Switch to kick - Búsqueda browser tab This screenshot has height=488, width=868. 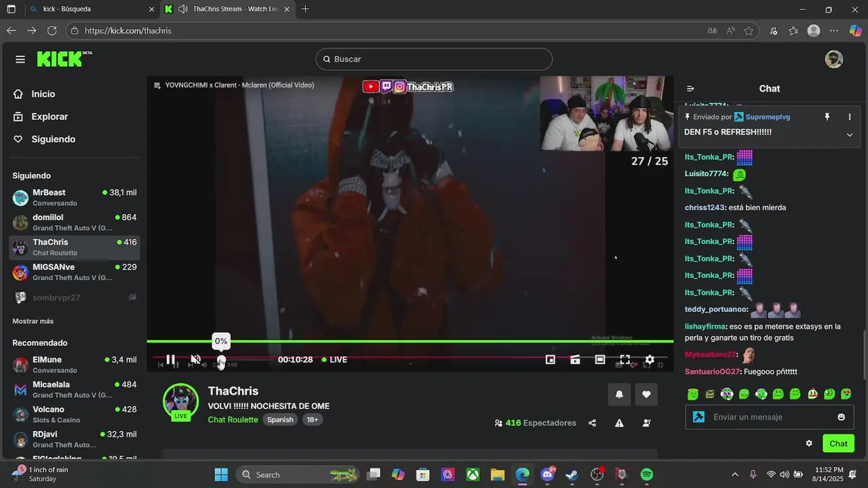click(90, 9)
